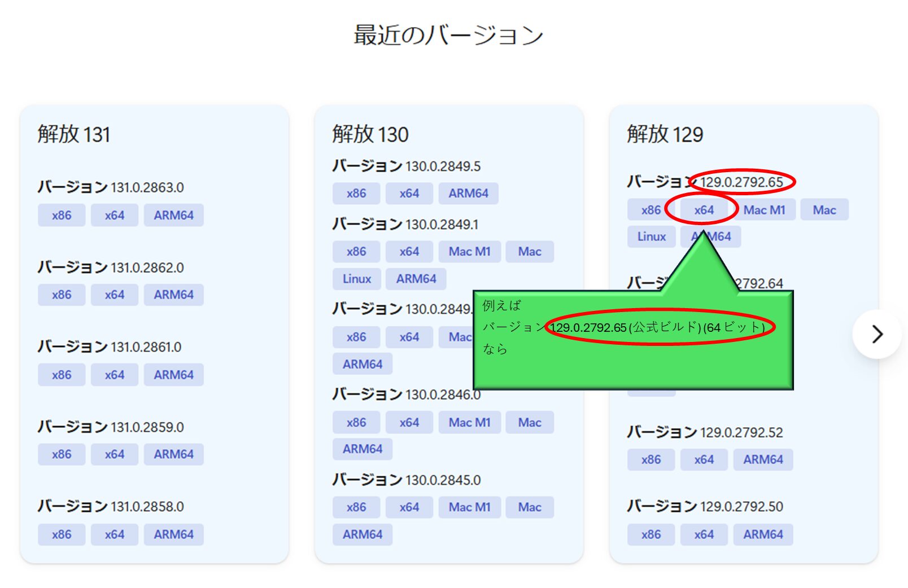
Task: Download x64 build of version 130.0.2849.5
Action: (409, 194)
